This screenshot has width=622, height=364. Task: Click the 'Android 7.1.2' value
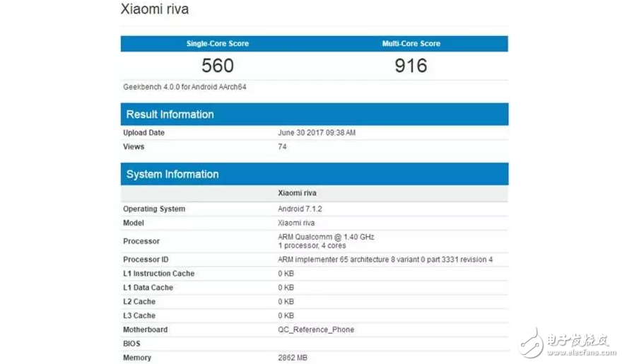[300, 209]
